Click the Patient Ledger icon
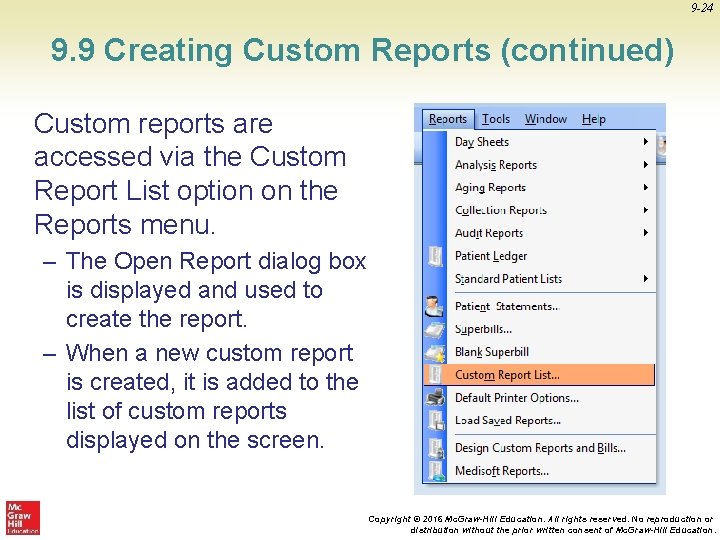720x540 pixels. coord(435,256)
